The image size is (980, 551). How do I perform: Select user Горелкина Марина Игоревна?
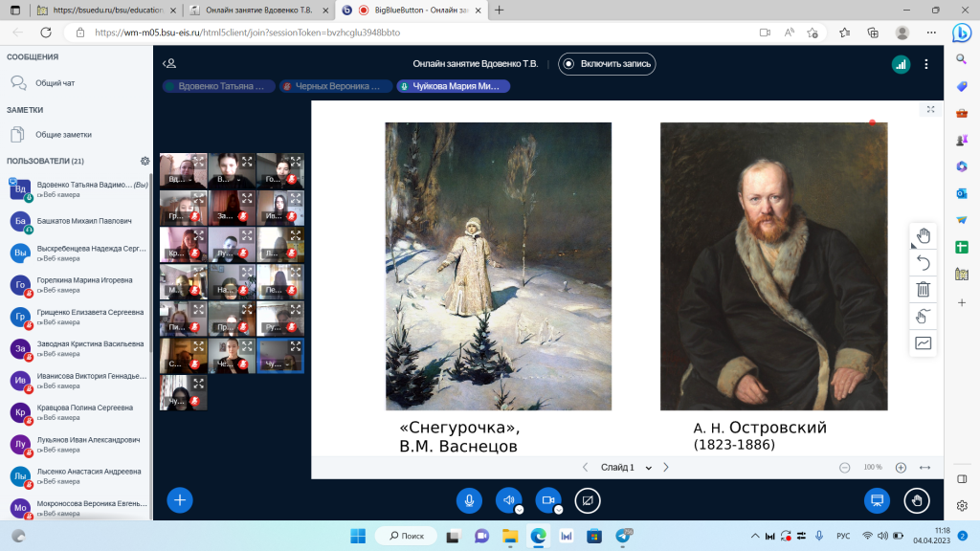click(78, 285)
